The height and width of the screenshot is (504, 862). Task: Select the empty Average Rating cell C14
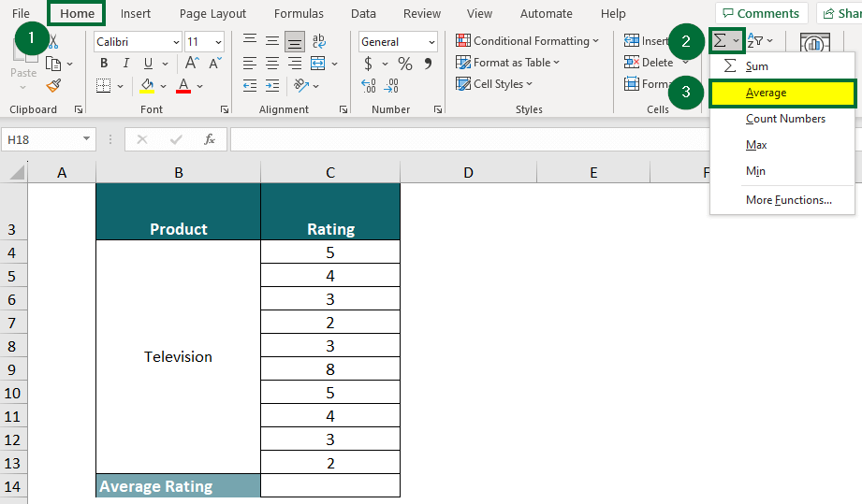tap(329, 486)
